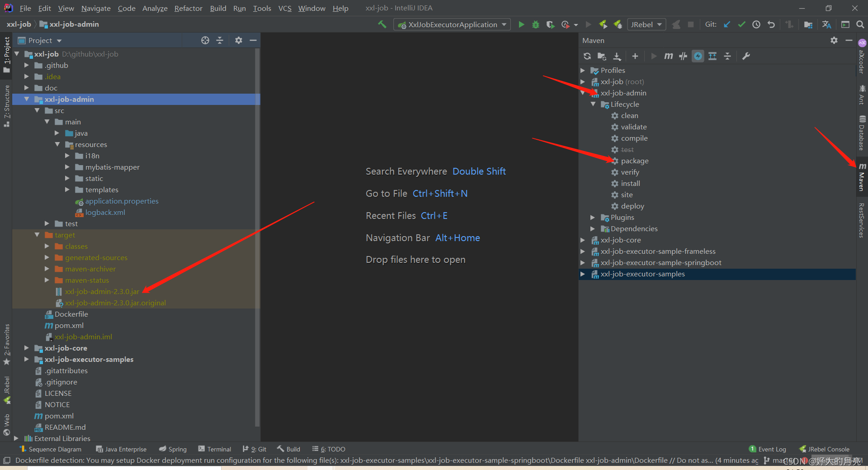Open the Event Log button

pos(768,449)
